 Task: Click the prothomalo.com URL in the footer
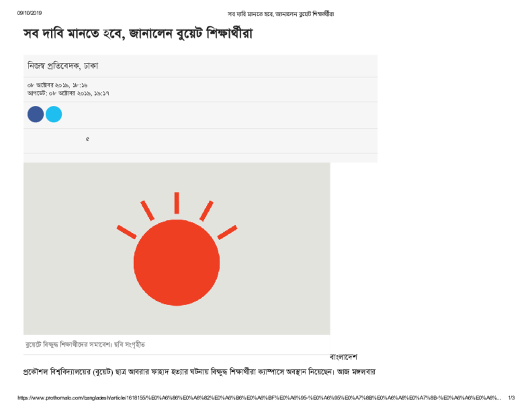pyautogui.click(x=259, y=398)
